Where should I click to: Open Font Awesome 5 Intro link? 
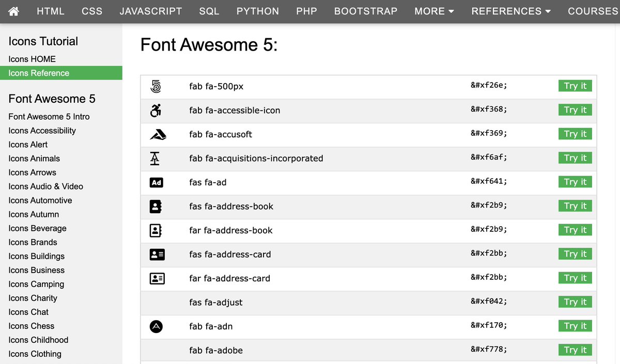click(49, 117)
